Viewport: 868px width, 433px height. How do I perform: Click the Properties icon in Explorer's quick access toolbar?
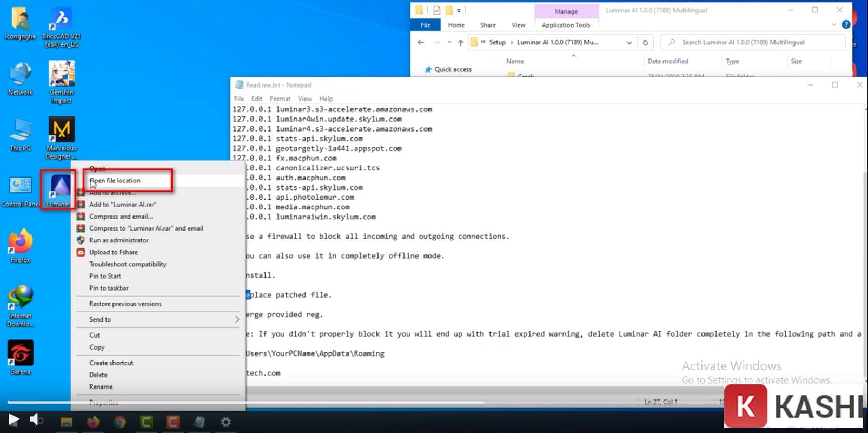[x=436, y=10]
